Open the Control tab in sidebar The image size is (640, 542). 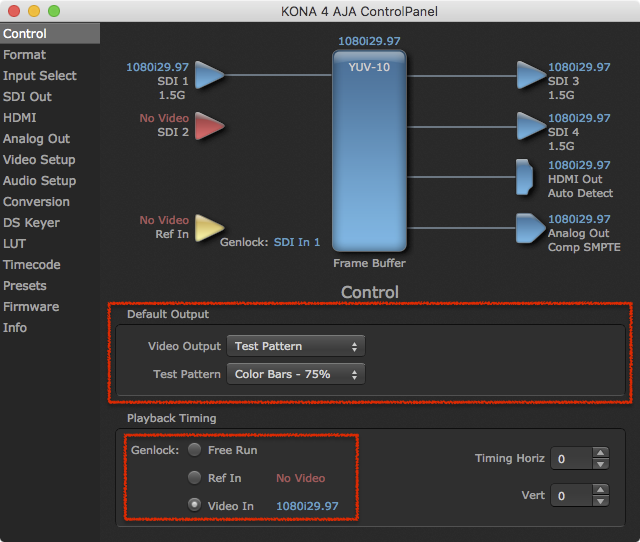tap(50, 33)
